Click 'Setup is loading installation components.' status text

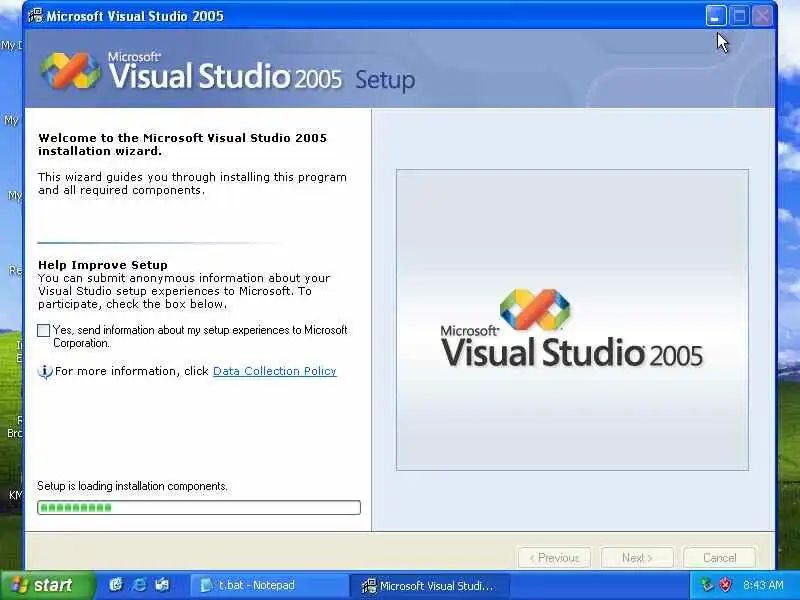(132, 486)
